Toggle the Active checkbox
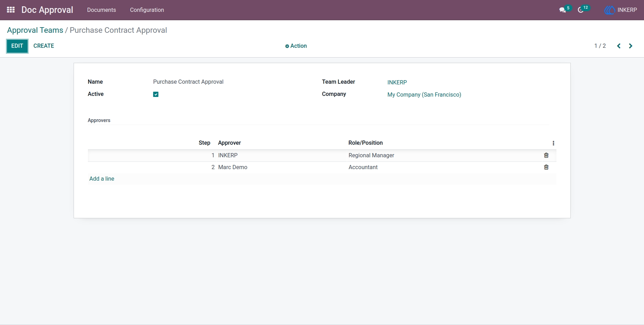Screen dimensions: 644x325 (156, 95)
